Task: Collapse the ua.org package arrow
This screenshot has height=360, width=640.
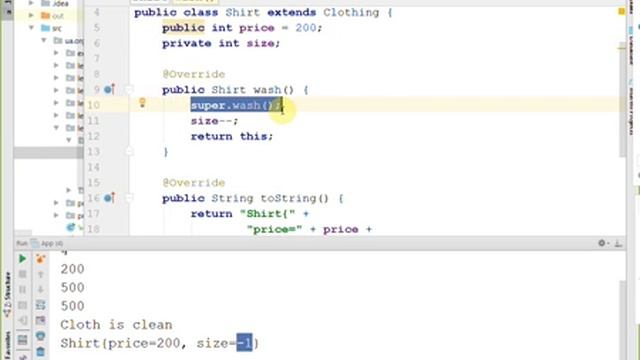Action: click(44, 40)
